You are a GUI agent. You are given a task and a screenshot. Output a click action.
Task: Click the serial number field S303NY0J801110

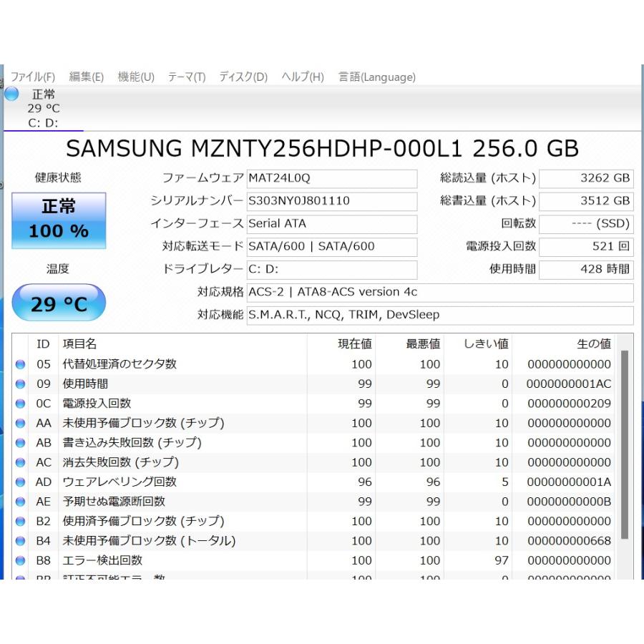pos(332,201)
